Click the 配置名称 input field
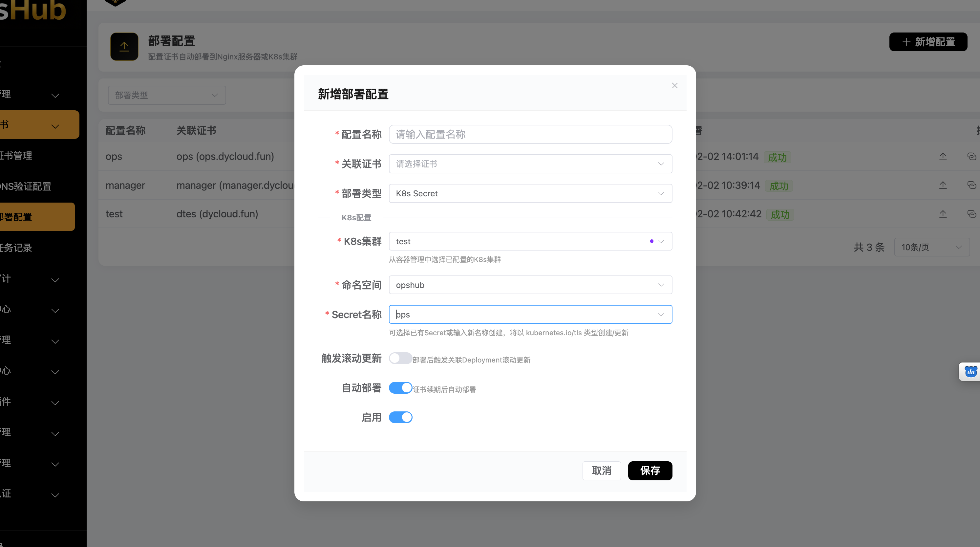 pos(530,134)
